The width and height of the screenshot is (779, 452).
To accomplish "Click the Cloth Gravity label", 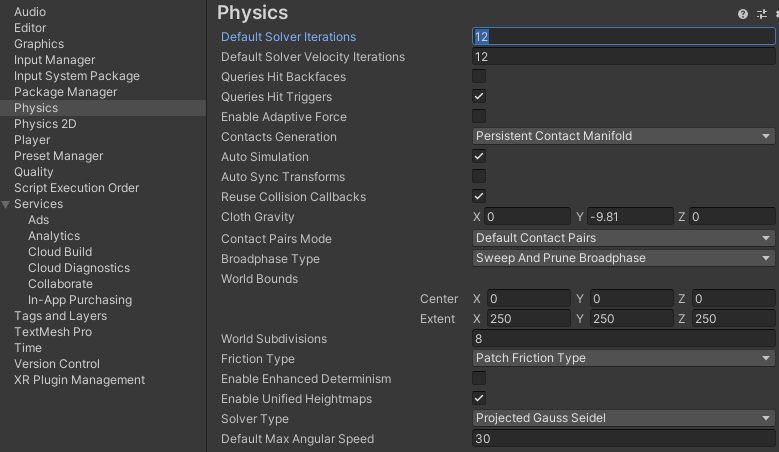I will click(257, 217).
